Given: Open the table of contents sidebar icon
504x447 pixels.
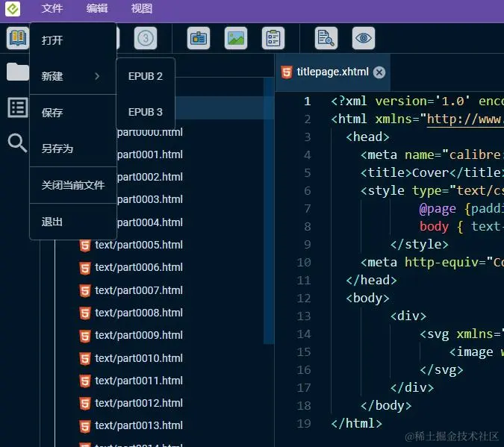Looking at the screenshot, I should (x=18, y=107).
